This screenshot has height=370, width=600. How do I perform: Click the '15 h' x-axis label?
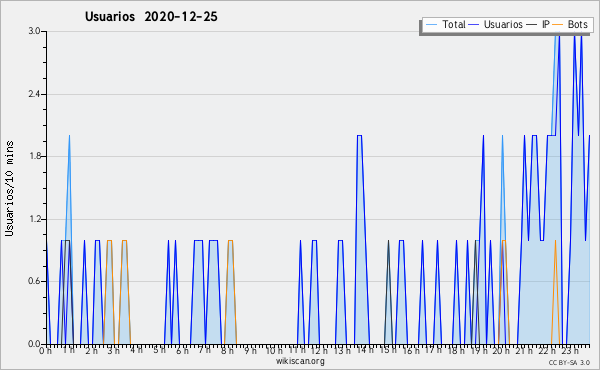pyautogui.click(x=388, y=350)
